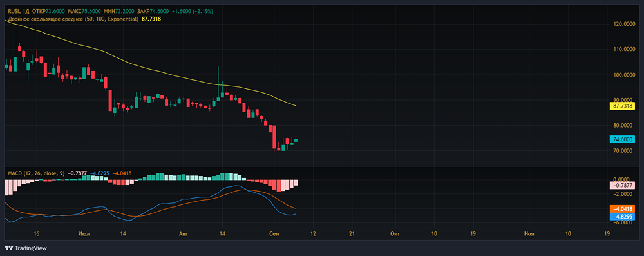Click the Июл label on the time axis
This screenshot has width=644, height=256.
tap(84, 234)
